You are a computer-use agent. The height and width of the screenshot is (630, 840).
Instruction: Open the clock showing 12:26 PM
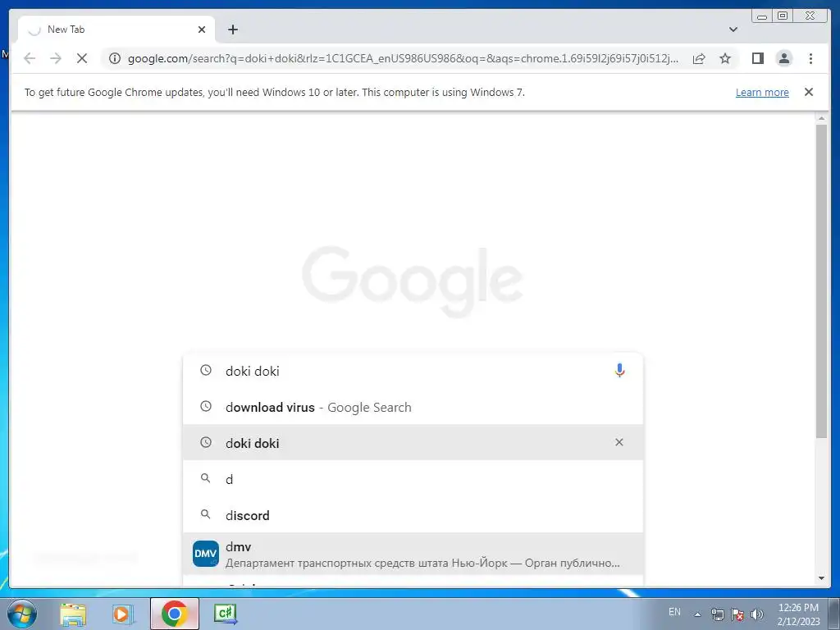click(x=798, y=614)
